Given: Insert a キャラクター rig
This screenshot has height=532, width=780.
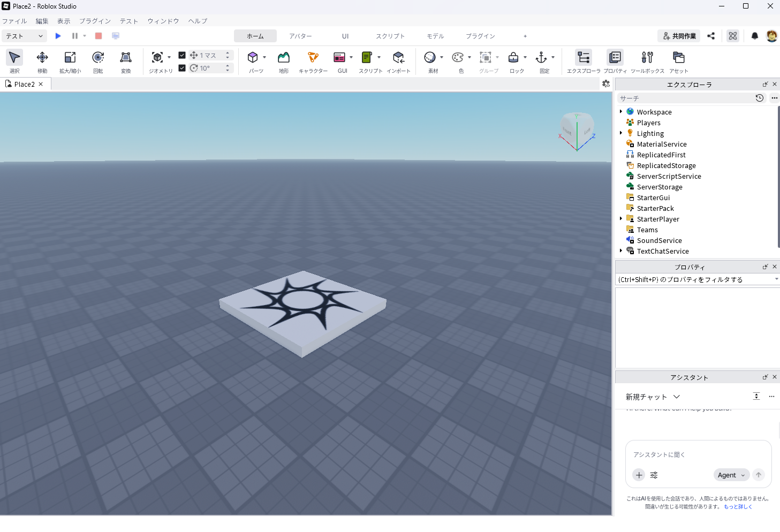Looking at the screenshot, I should point(313,61).
